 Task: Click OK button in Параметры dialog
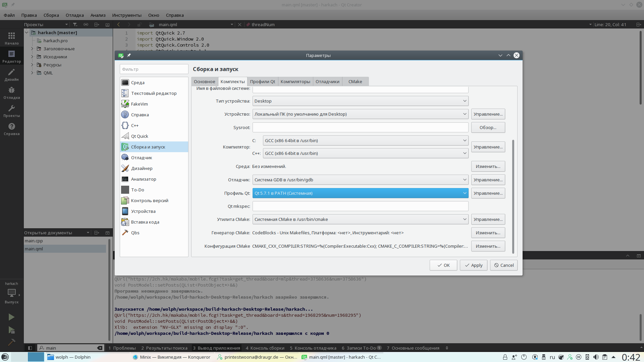443,265
